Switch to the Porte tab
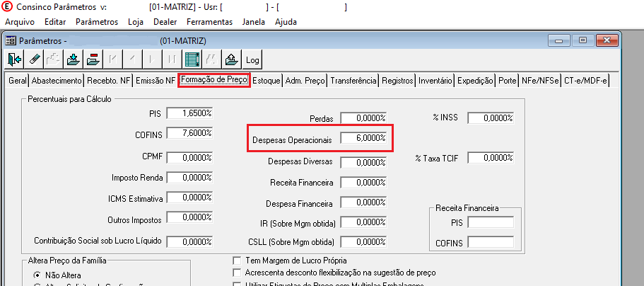The width and height of the screenshot is (644, 286). coord(508,81)
